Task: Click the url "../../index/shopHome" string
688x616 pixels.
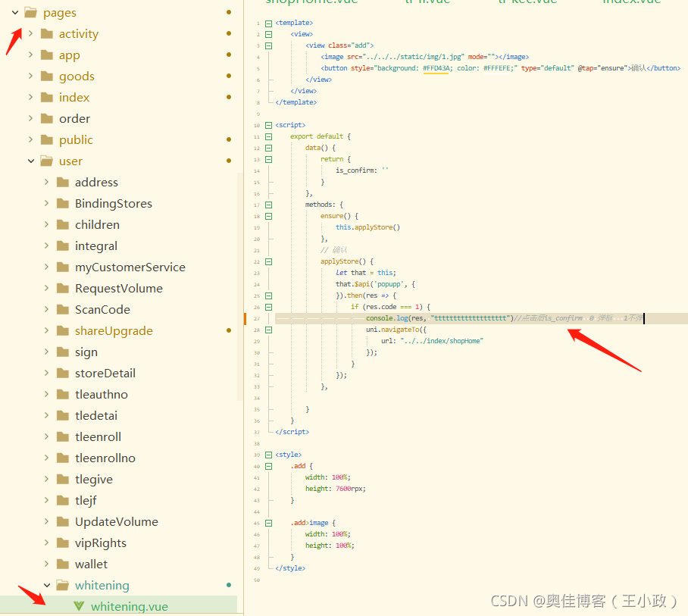Action: pos(442,341)
